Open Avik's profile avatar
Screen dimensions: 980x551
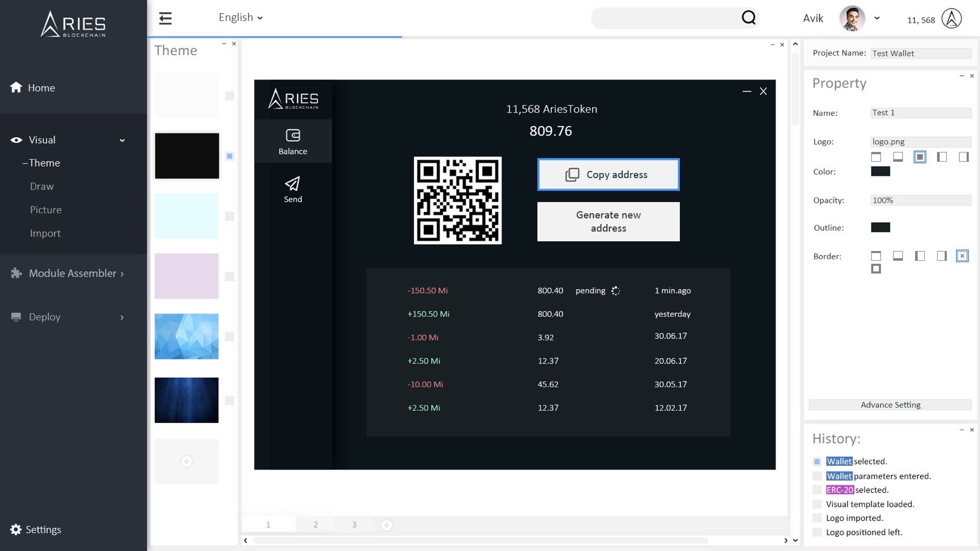pyautogui.click(x=851, y=18)
